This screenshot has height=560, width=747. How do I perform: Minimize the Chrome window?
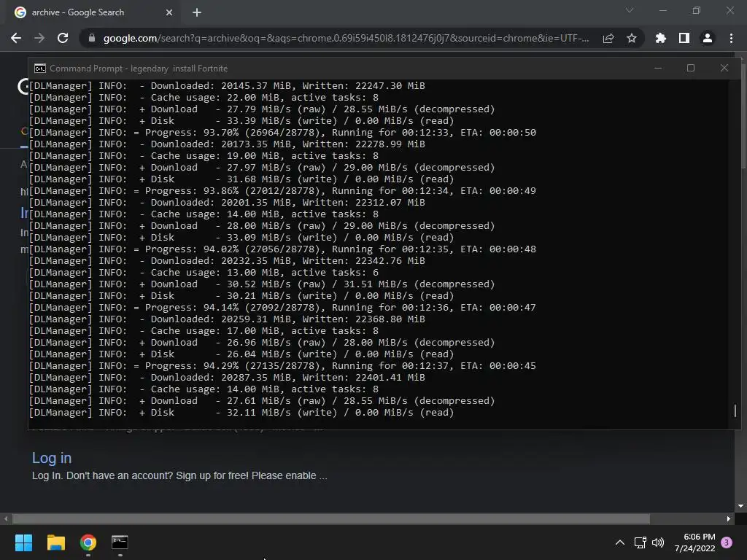pos(663,10)
